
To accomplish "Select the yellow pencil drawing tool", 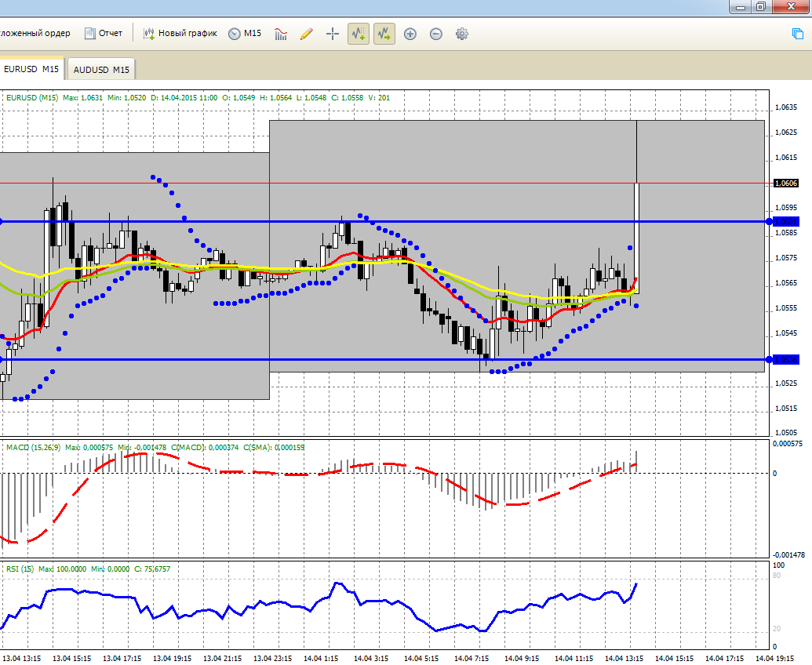I will [x=307, y=35].
